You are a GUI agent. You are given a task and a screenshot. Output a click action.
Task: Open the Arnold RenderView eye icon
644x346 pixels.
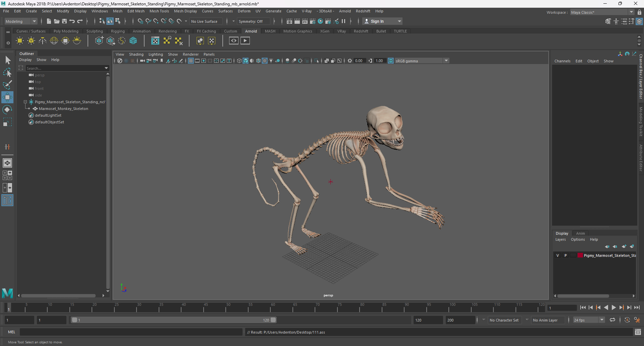point(234,41)
